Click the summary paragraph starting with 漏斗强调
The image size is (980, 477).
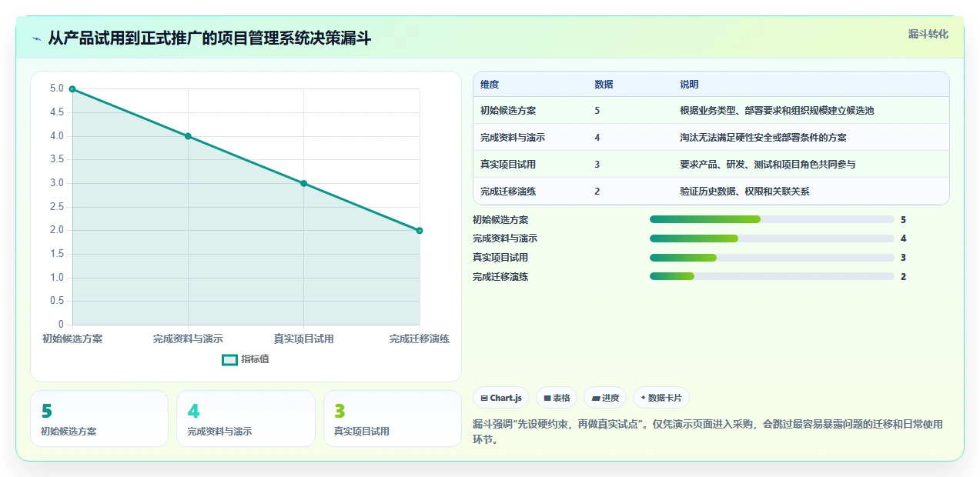tap(707, 432)
